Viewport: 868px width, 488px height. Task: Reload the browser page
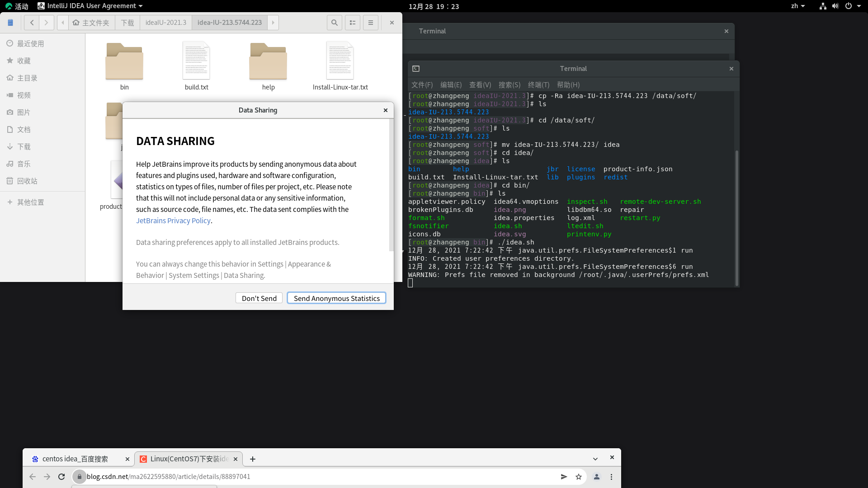point(61,477)
